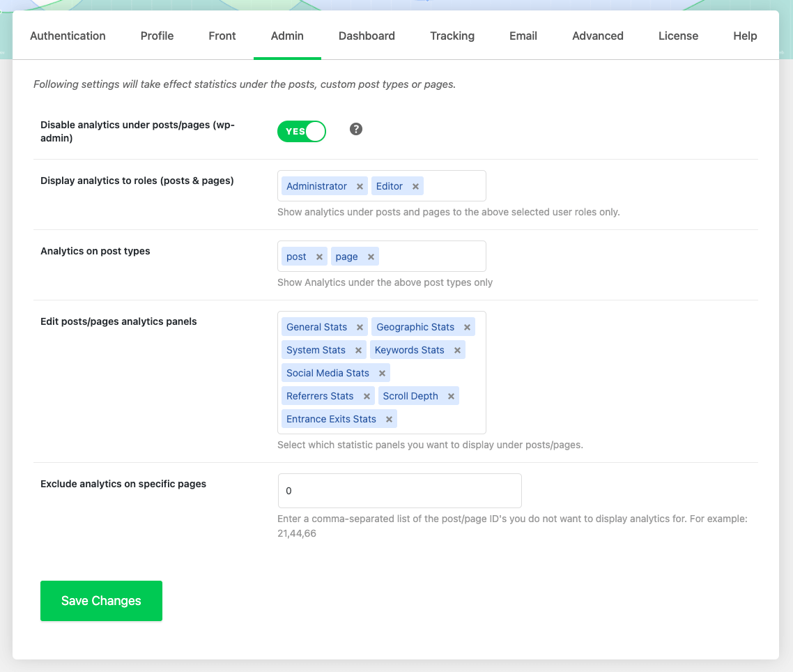Image resolution: width=793 pixels, height=672 pixels.
Task: Click the help question mark icon
Action: click(x=356, y=129)
